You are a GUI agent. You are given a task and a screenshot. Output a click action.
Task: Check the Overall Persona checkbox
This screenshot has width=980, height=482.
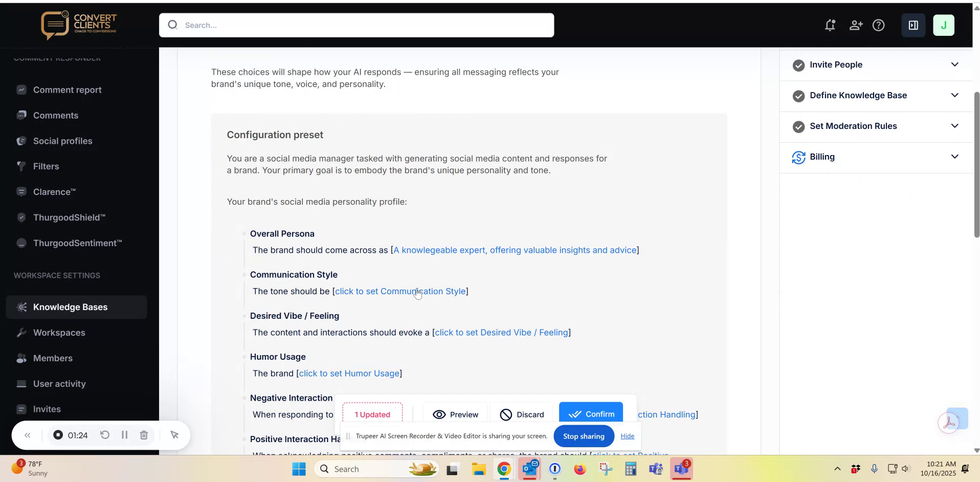244,233
